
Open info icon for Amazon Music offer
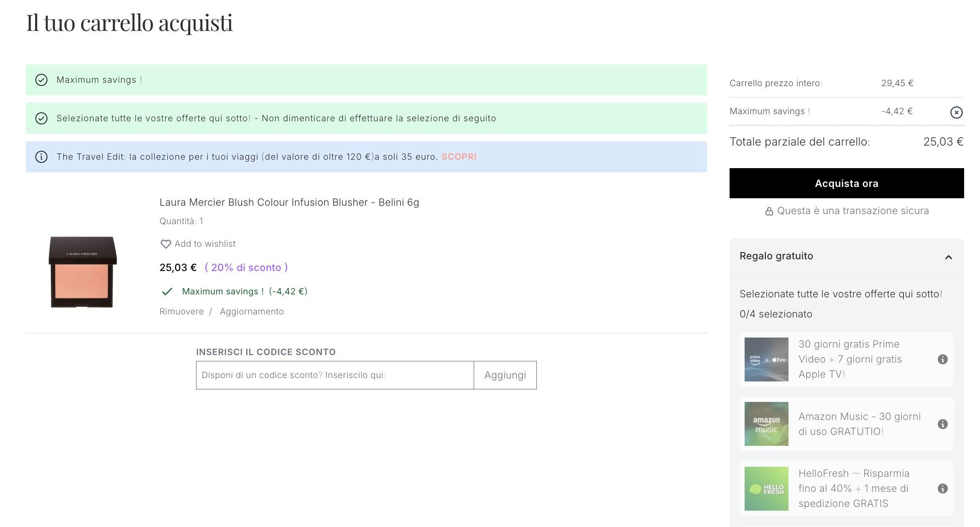(x=942, y=424)
